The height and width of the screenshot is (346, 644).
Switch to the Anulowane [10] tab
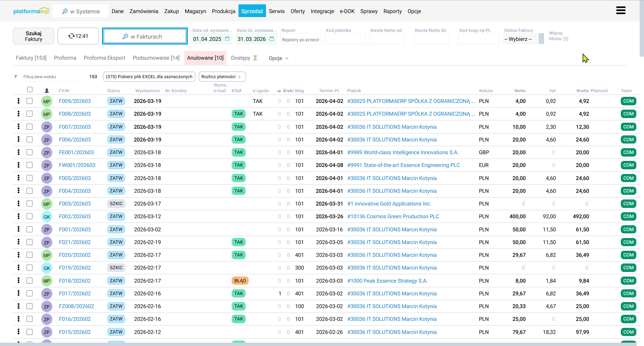[x=205, y=58]
